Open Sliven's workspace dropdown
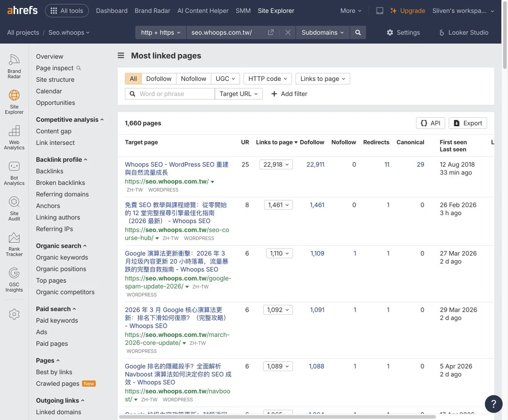Viewport: 508px width, 420px height. [463, 11]
